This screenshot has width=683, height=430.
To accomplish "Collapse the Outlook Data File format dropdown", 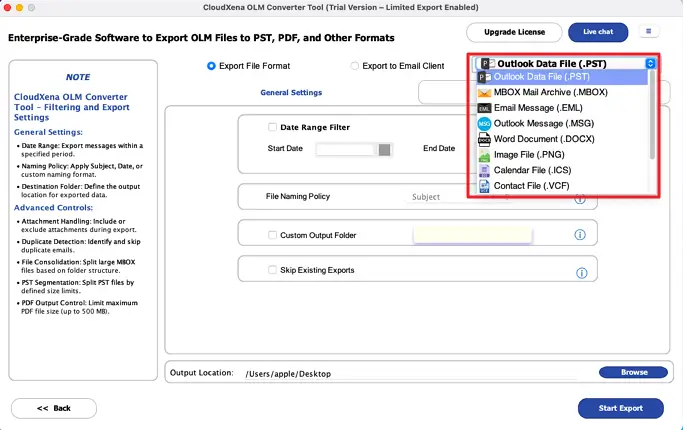I will 650,63.
